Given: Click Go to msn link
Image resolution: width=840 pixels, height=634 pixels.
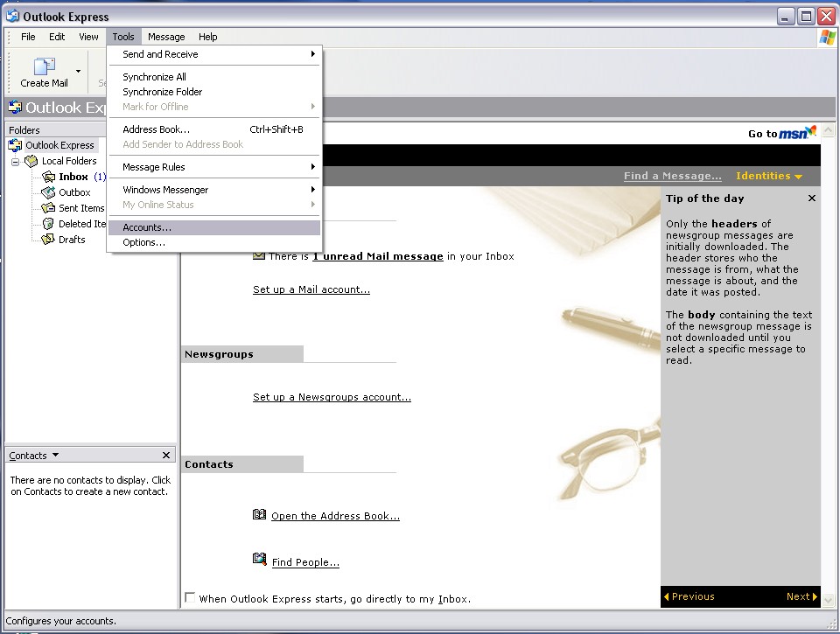Looking at the screenshot, I should [x=782, y=133].
